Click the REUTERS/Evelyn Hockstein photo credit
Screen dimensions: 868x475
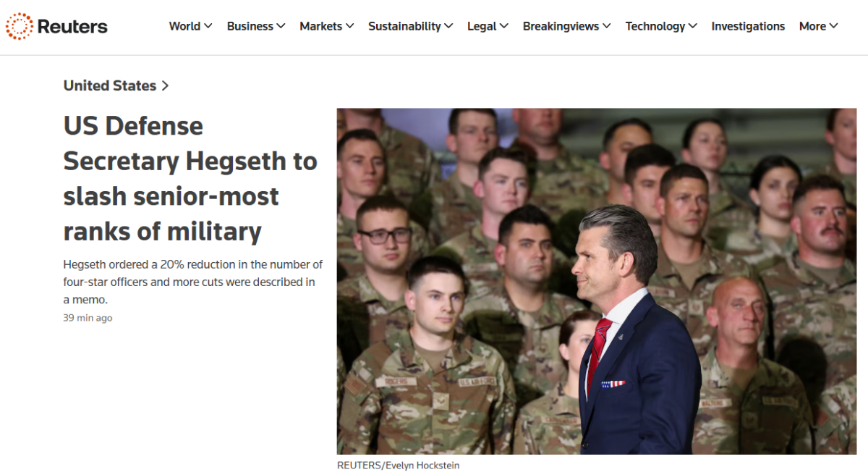pos(399,466)
